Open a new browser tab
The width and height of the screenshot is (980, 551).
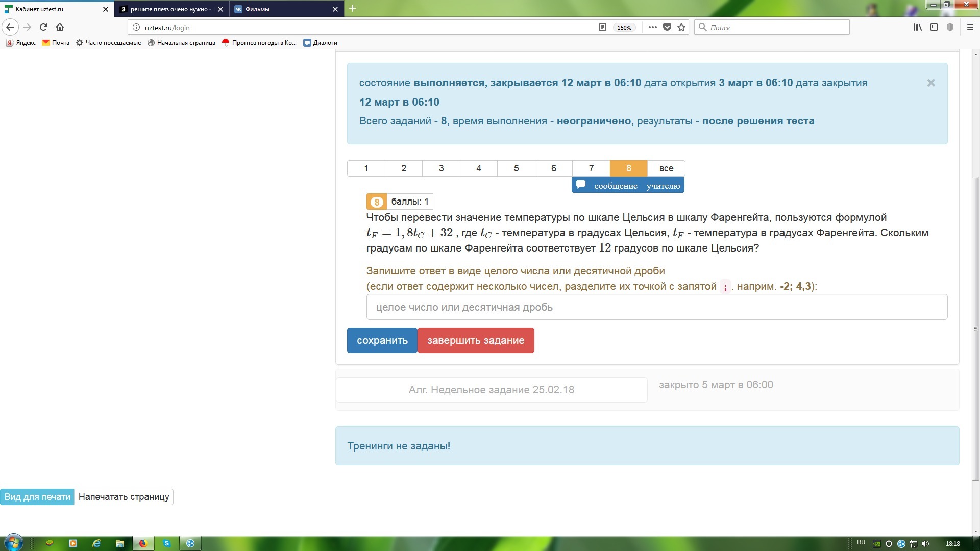[x=353, y=8]
